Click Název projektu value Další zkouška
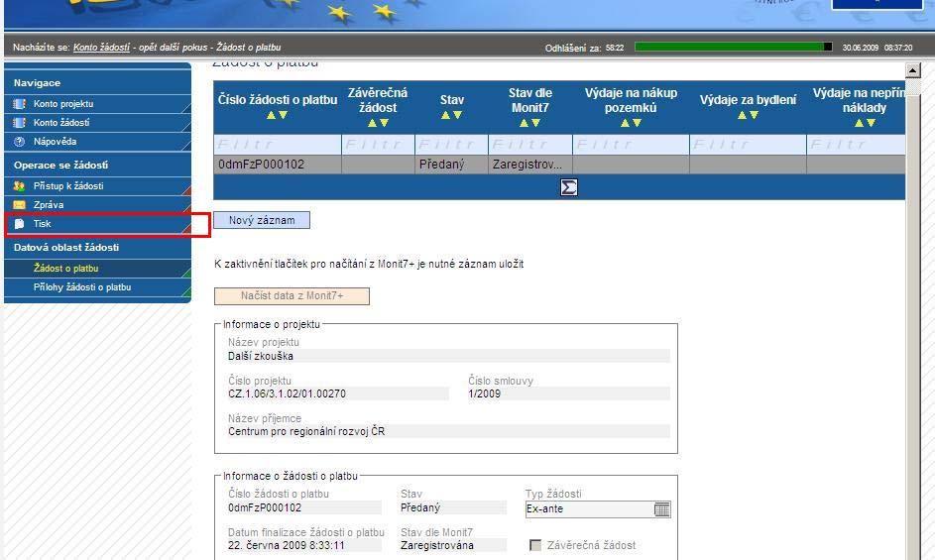Screen dimensions: 935x560 (448, 356)
